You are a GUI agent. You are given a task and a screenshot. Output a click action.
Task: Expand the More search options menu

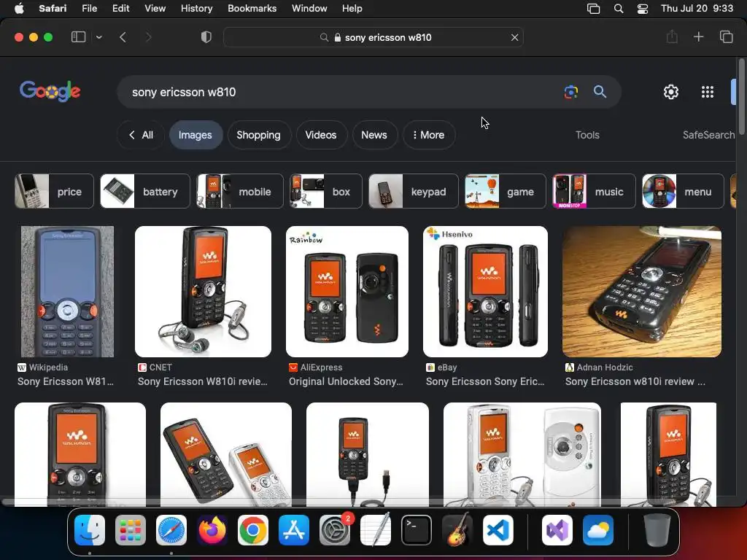429,135
